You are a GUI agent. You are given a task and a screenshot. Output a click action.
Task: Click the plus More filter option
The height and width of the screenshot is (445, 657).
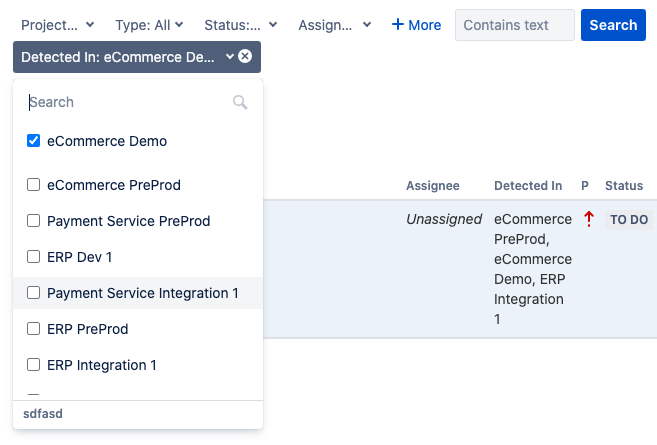click(416, 25)
